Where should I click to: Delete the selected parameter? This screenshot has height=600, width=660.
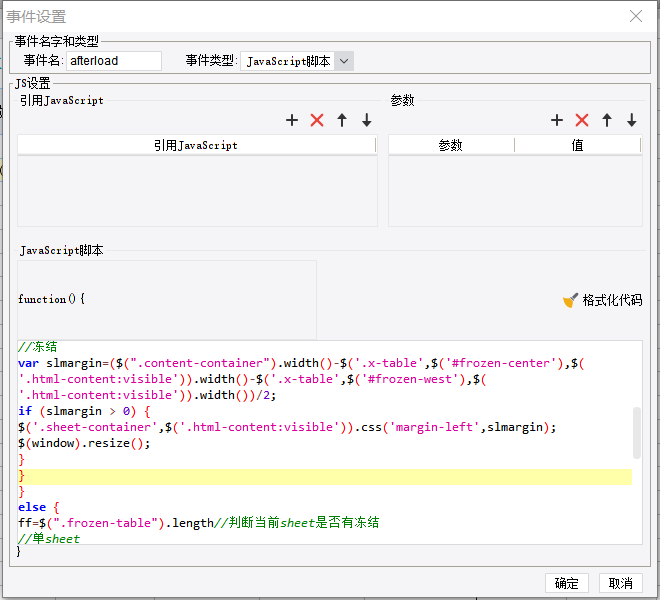(582, 120)
